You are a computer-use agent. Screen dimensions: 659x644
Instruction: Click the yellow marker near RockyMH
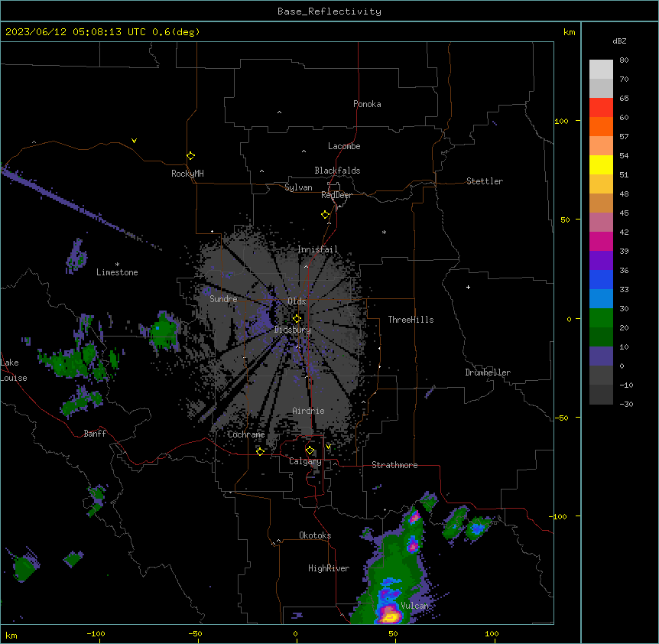pyautogui.click(x=190, y=156)
